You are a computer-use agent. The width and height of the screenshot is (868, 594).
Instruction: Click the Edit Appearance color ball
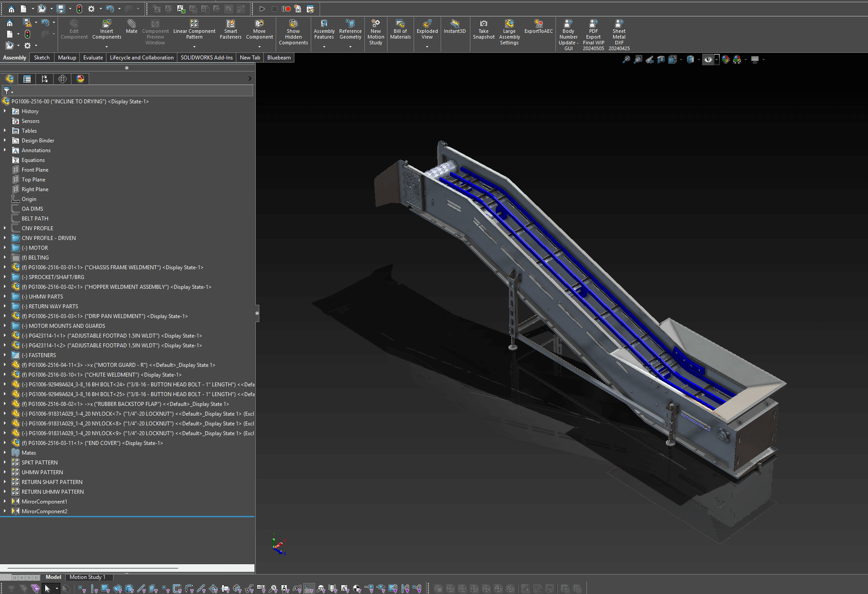click(725, 59)
